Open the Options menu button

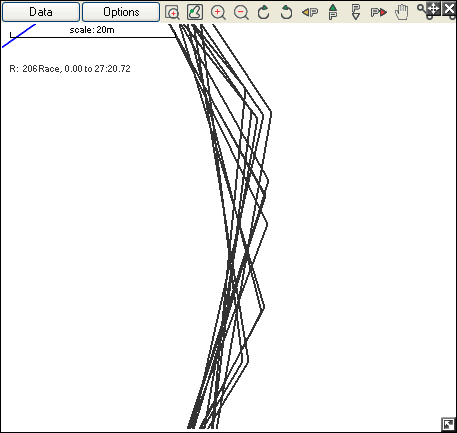pyautogui.click(x=121, y=12)
